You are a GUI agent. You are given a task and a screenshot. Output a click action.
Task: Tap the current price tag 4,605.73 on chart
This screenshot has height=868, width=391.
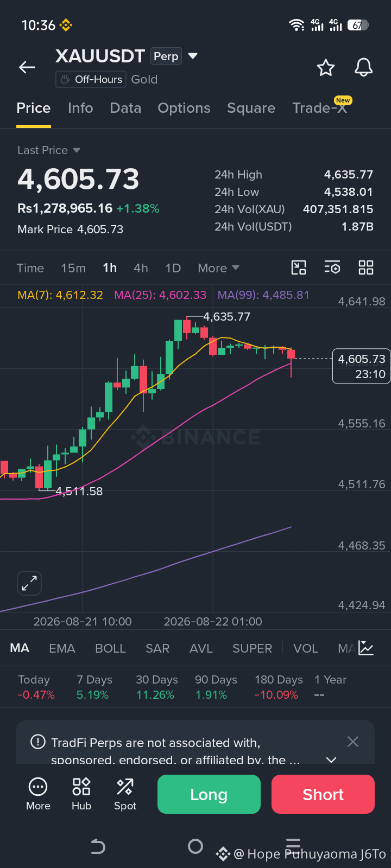pos(361,366)
